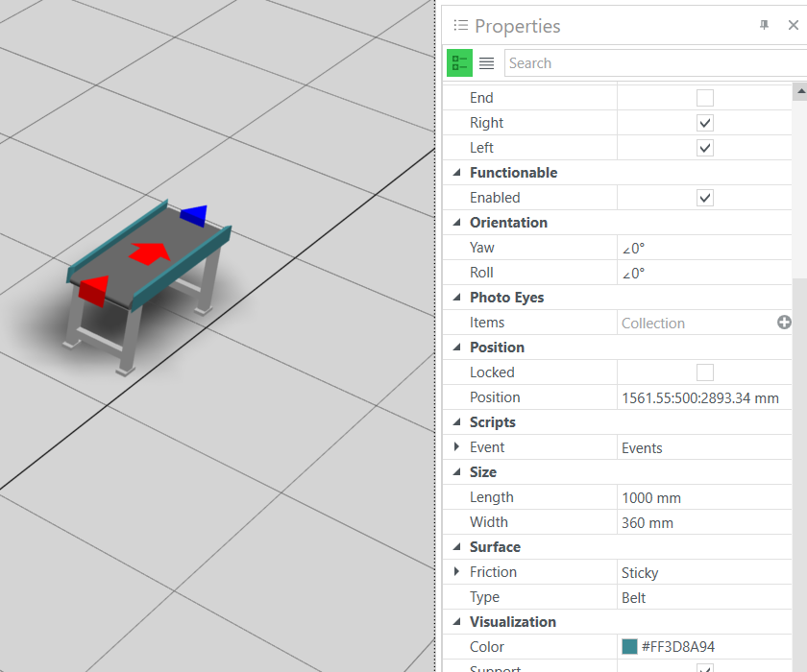The image size is (807, 672).
Task: Switch to categorized properties view
Action: [x=459, y=63]
